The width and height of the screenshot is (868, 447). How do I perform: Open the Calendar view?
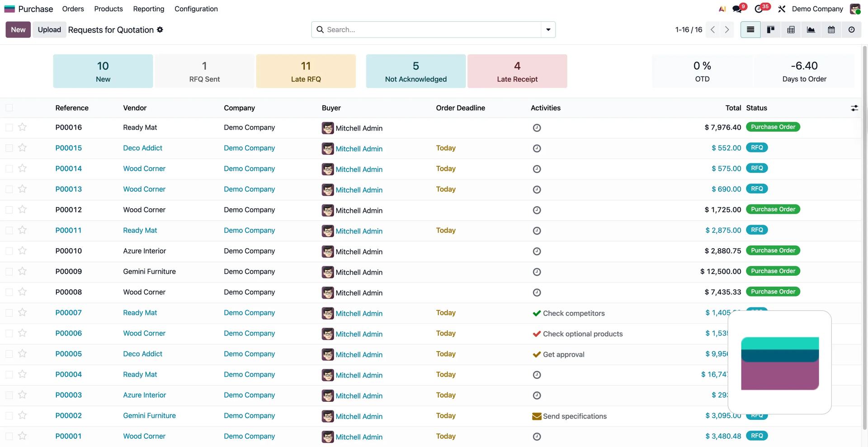(831, 30)
